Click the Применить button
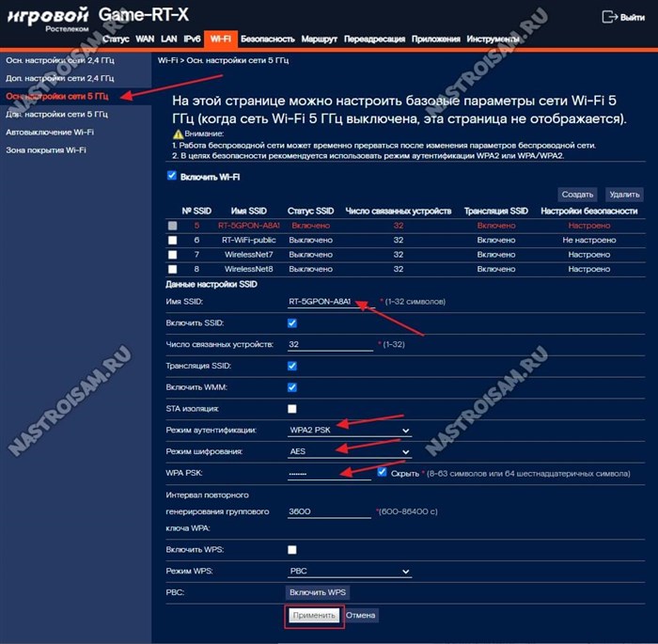Viewport: 658px width, 644px height. click(314, 616)
